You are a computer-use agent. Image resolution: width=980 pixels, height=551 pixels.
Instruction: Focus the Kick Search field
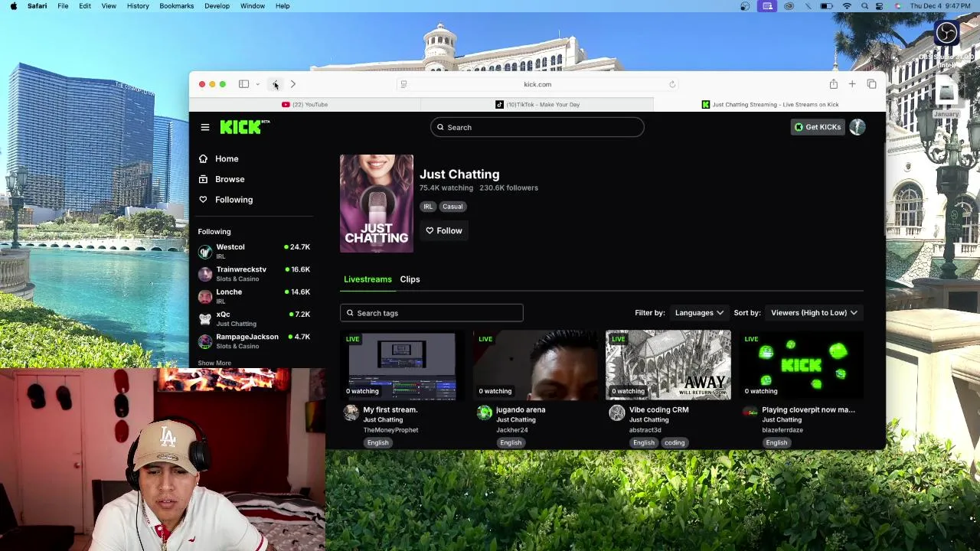[x=537, y=127]
